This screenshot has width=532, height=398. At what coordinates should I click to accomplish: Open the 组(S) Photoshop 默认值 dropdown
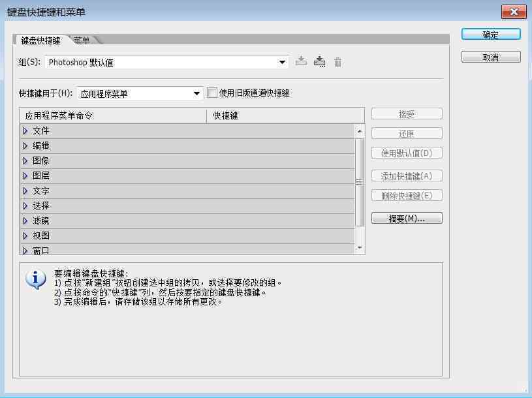[x=166, y=63]
